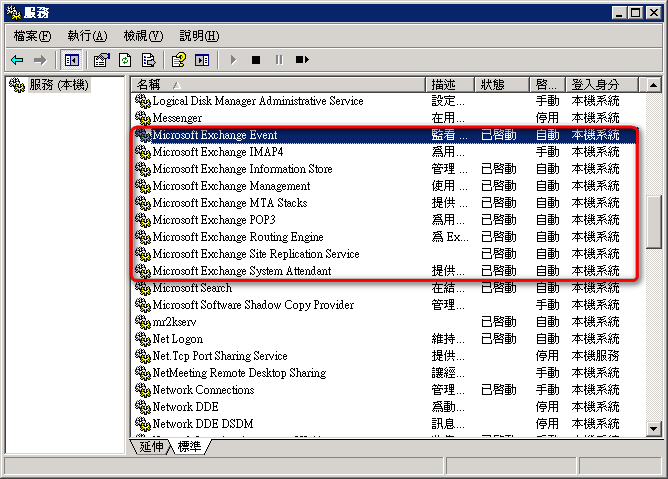Sort by the 描述 column header

(x=450, y=85)
